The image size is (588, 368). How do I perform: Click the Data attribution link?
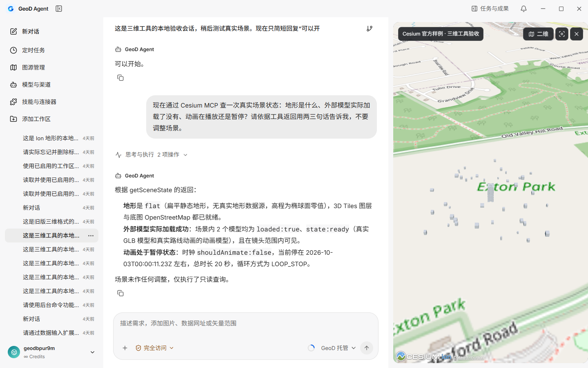coord(468,357)
